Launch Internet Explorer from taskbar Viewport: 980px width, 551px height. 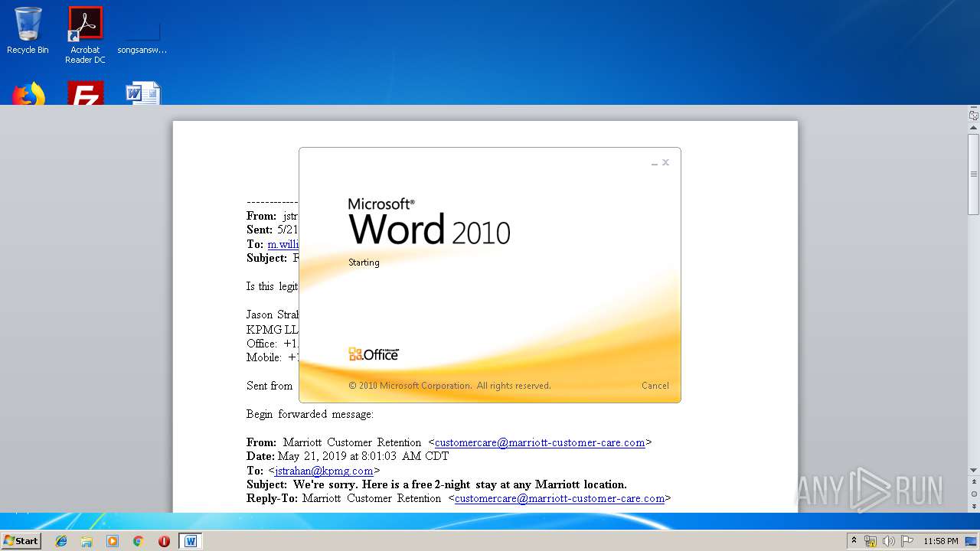coord(61,541)
